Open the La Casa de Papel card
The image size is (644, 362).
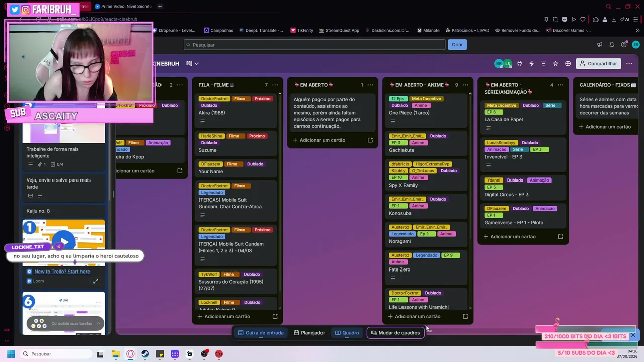point(522,117)
